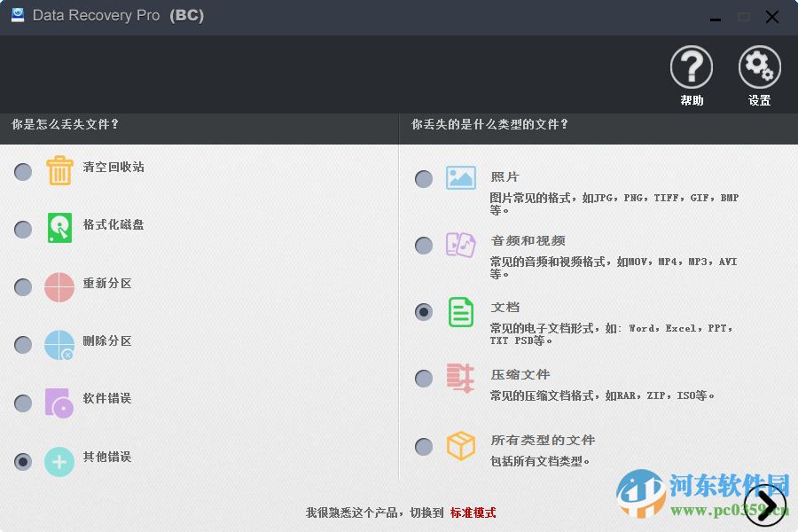Click the pie icon for 重新分区

pyautogui.click(x=59, y=286)
